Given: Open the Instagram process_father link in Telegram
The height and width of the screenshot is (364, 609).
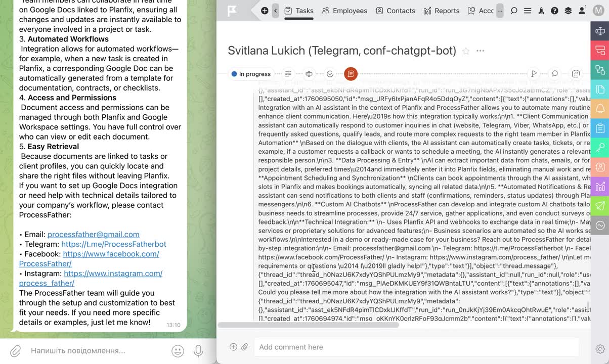Looking at the screenshot, I should tap(91, 278).
